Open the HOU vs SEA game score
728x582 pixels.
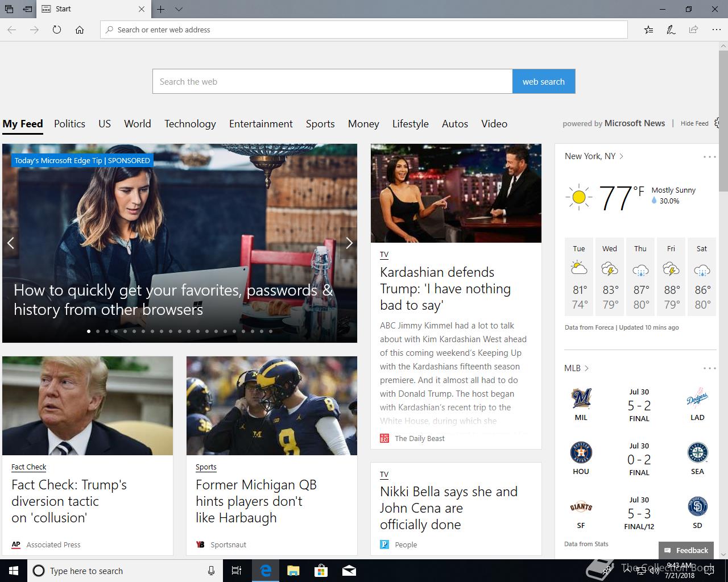[x=639, y=459]
